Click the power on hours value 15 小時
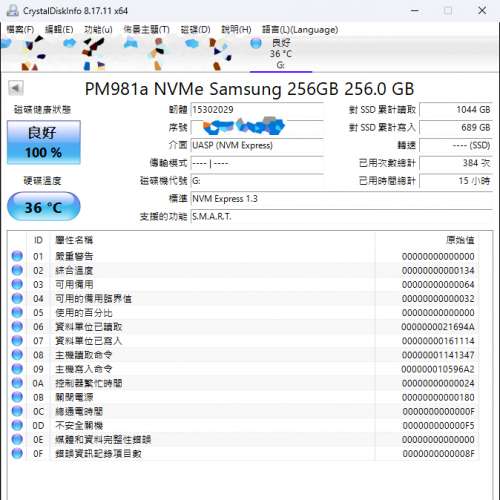Viewport: 500px width, 500px height. [x=456, y=181]
